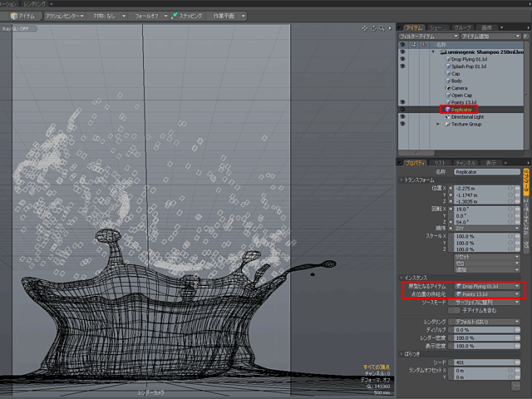Image resolution: width=532 pixels, height=399 pixels.
Task: Select the Points 13.lxl mesh icon
Action: [x=447, y=102]
